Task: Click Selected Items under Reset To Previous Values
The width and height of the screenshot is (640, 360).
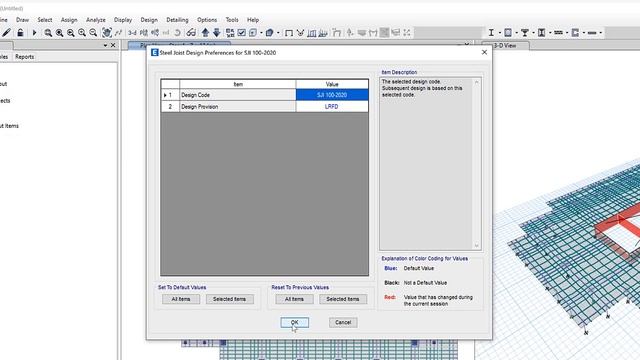Action: 343,299
